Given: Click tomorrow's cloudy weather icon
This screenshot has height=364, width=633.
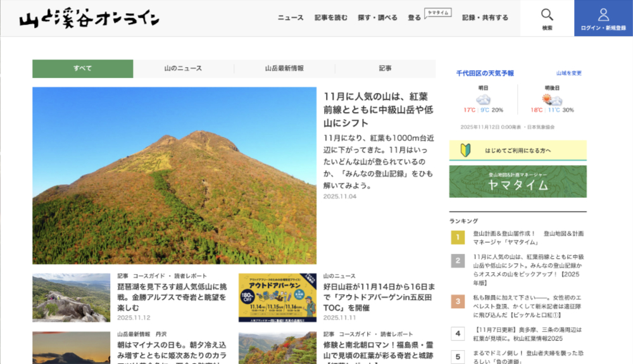Looking at the screenshot, I should [483, 100].
